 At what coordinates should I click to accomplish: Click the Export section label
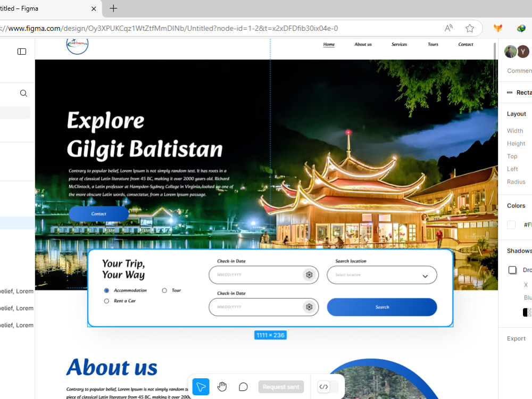[516, 338]
